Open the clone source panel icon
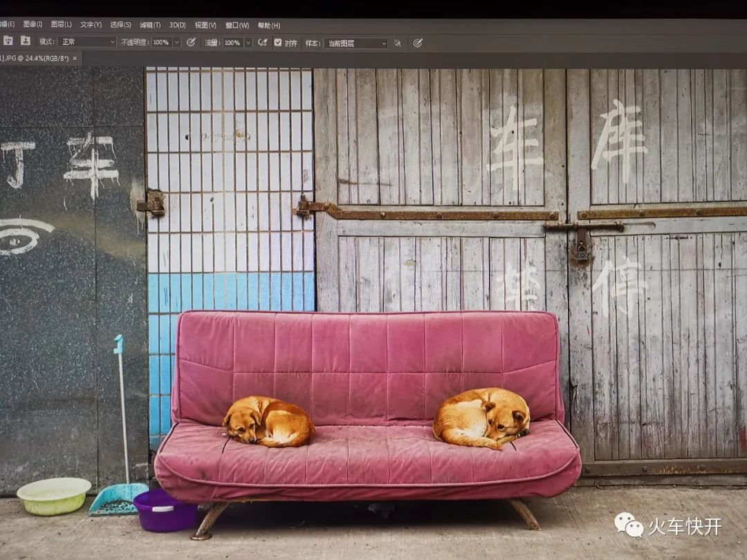This screenshot has height=560, width=747. pos(26,41)
